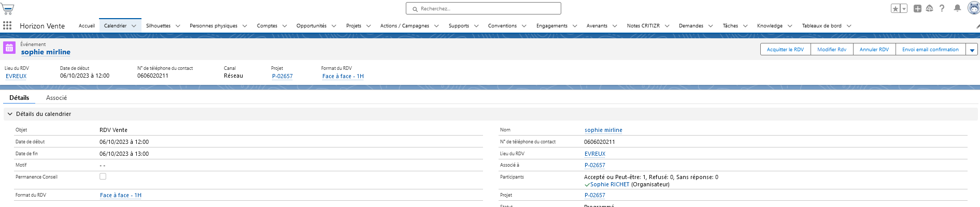980x207 pixels.
Task: Open the App Launcher grid icon
Action: click(7, 26)
